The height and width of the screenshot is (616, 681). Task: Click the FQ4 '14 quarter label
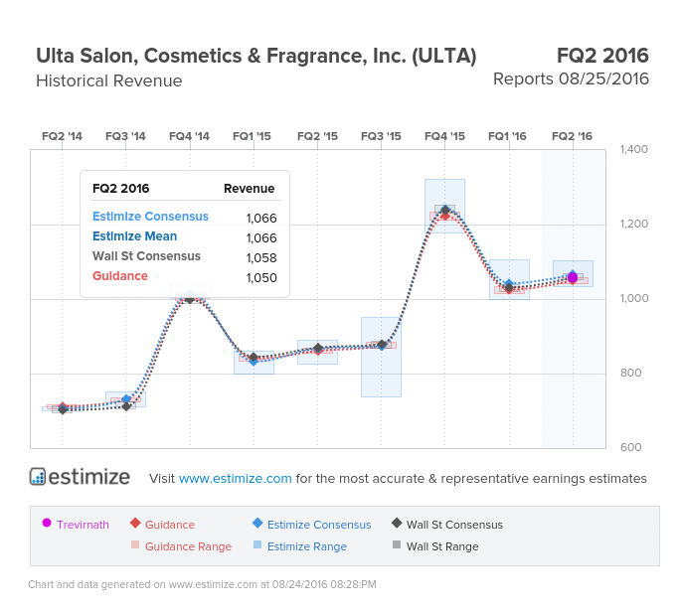[x=189, y=136]
